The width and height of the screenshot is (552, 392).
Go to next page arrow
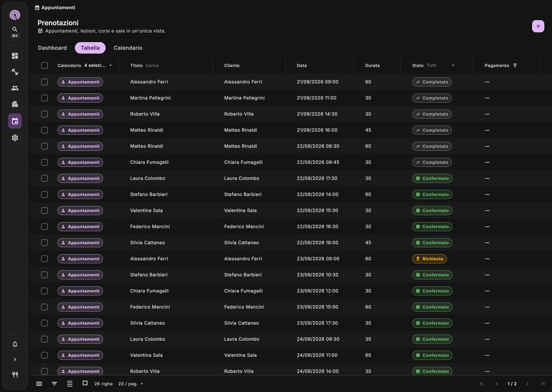click(527, 384)
